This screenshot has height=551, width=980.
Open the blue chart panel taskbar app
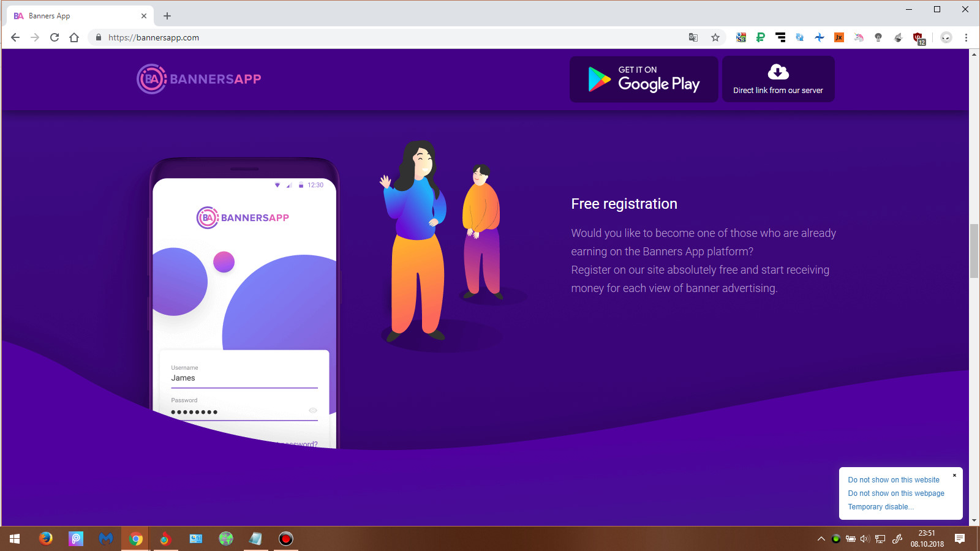195,539
